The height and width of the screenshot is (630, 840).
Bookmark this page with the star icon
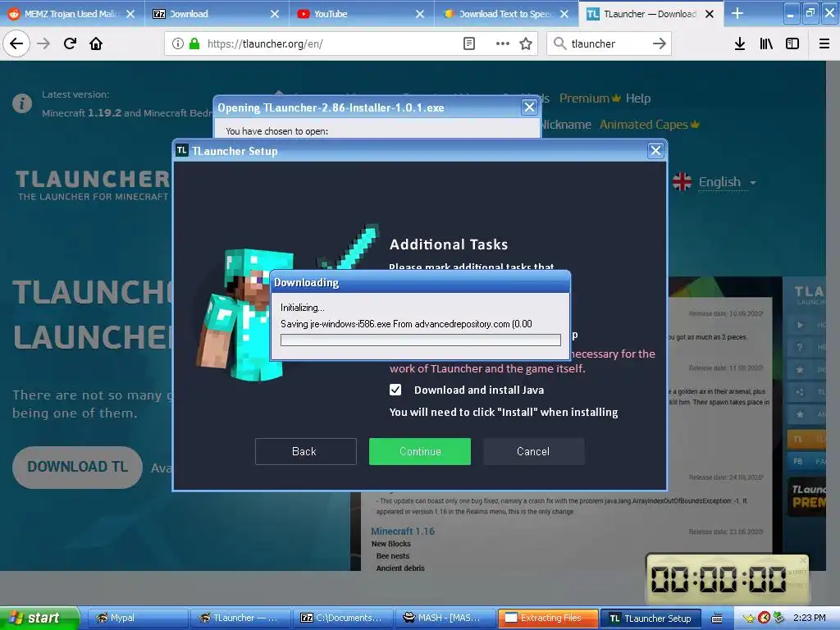tap(526, 43)
